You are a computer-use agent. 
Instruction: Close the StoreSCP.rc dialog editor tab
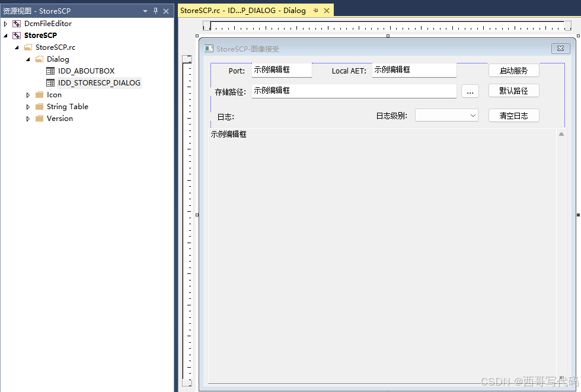point(327,11)
